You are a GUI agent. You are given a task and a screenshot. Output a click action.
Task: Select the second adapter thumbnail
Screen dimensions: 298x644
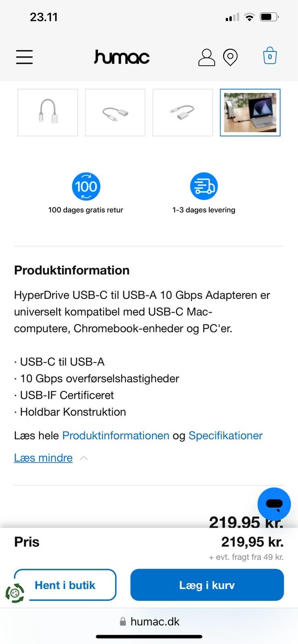tap(115, 112)
